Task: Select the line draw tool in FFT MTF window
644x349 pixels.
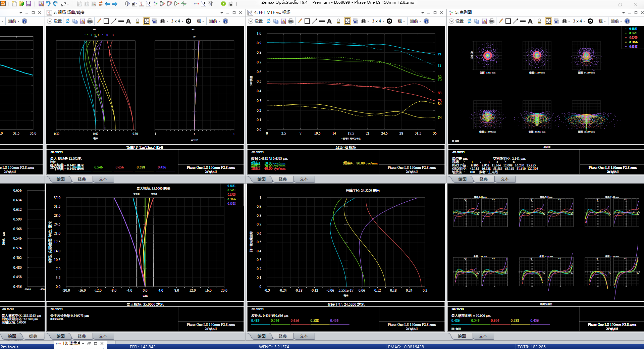Action: click(322, 21)
